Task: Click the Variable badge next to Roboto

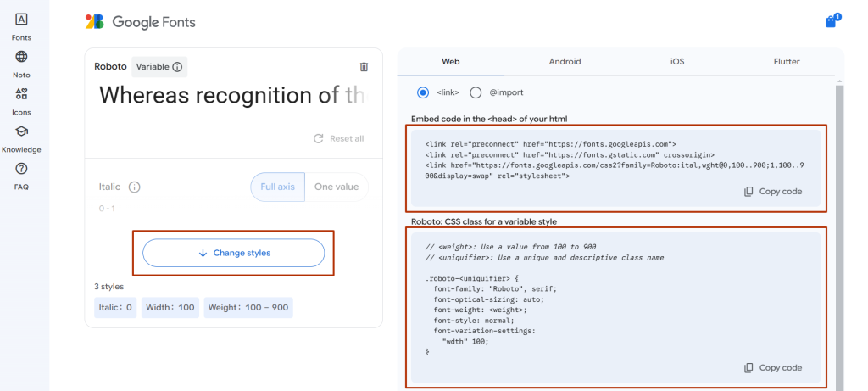Action: click(159, 67)
